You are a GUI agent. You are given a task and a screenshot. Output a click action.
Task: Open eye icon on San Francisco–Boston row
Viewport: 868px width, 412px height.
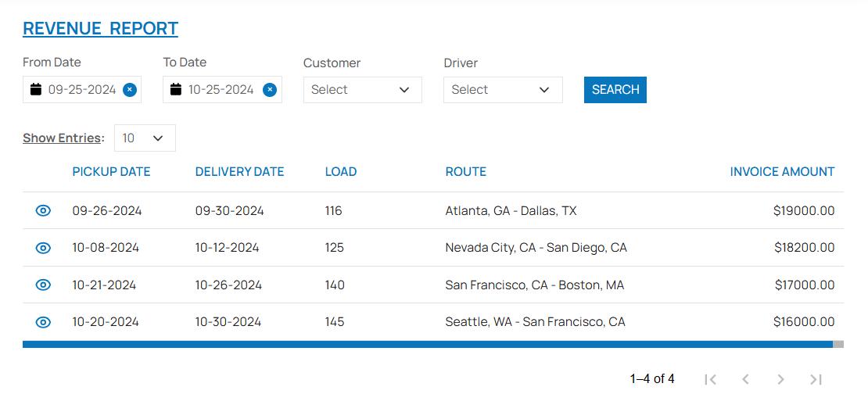43,285
